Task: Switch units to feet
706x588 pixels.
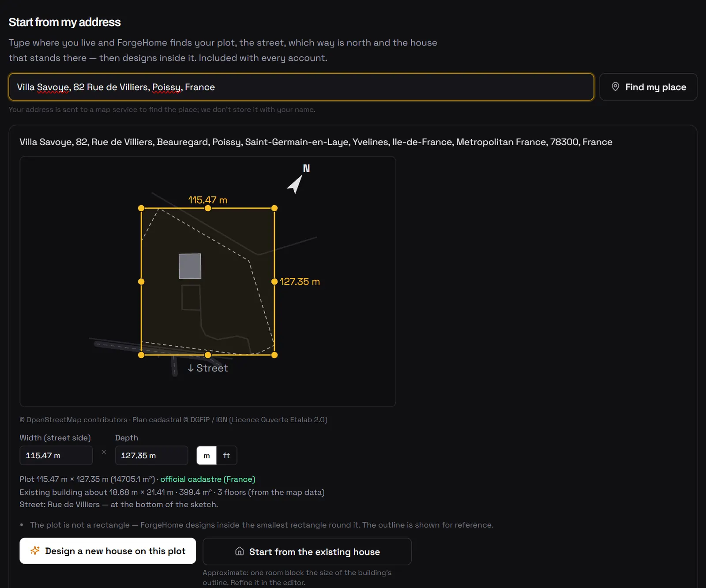Action: tap(226, 456)
